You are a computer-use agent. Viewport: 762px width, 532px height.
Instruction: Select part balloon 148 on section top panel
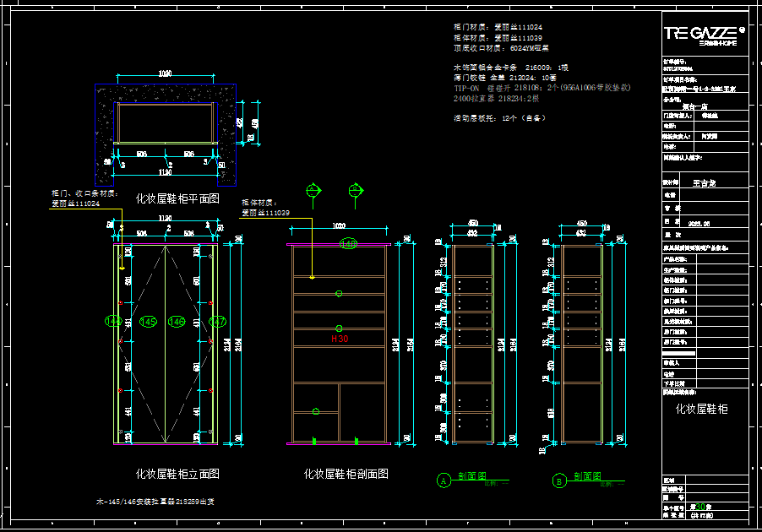348,243
